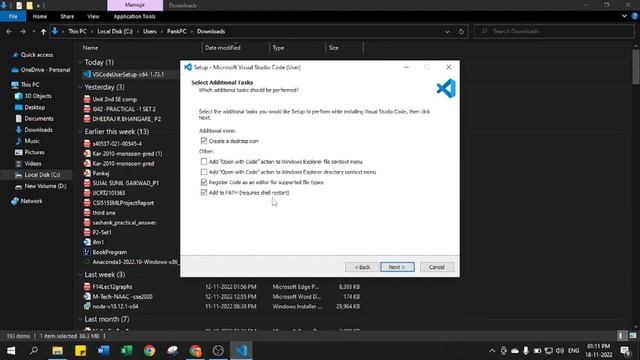This screenshot has height=360, width=640.
Task: Sort by Name column header
Action: pos(90,48)
